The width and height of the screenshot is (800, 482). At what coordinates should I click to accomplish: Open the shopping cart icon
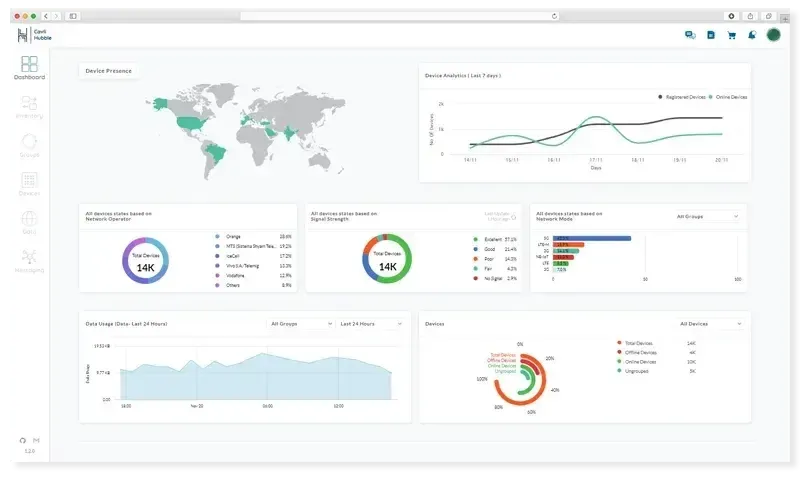[731, 35]
